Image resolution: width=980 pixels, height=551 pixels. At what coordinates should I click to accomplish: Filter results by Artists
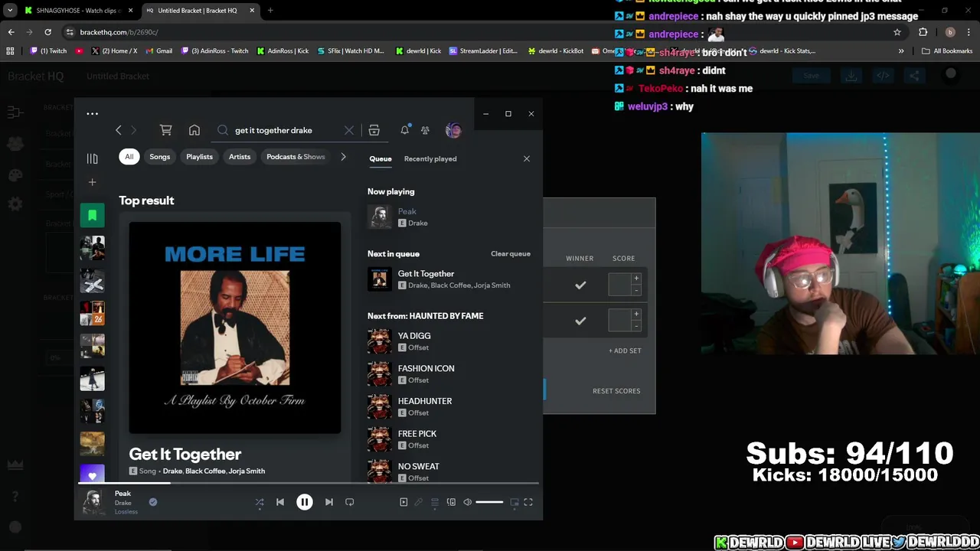[x=240, y=157]
